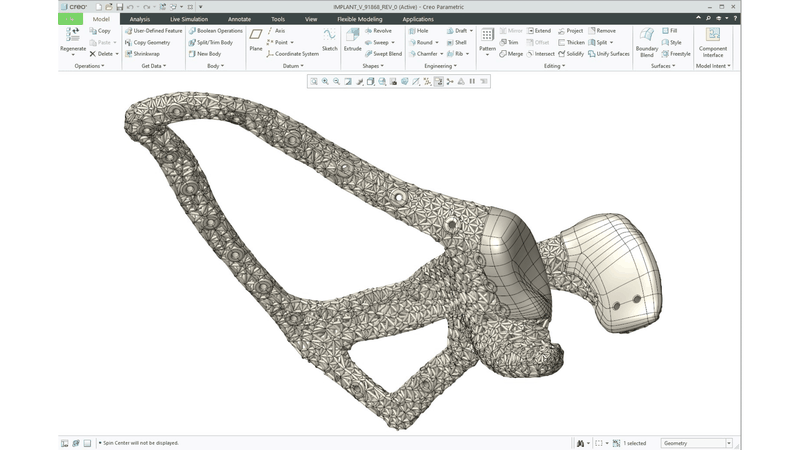Start the Sketch tool
The height and width of the screenshot is (450, 800).
pyautogui.click(x=330, y=39)
